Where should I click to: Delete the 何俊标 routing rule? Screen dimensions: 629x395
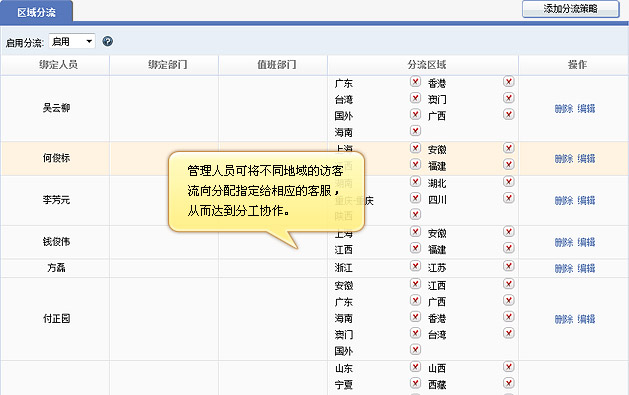click(564, 158)
